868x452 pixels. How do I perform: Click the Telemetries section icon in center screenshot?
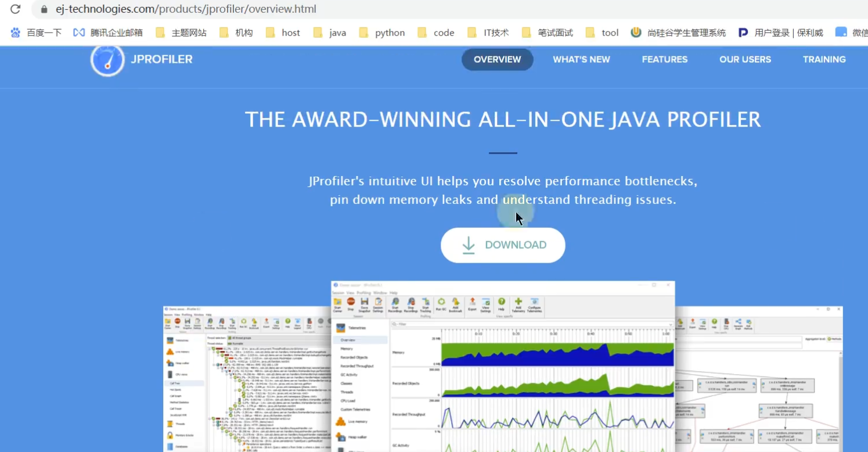[341, 328]
